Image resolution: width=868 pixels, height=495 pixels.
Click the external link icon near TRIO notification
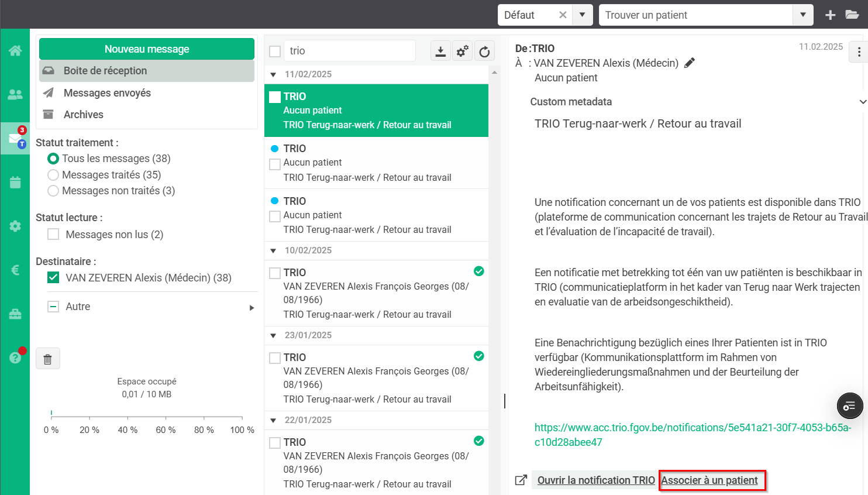pyautogui.click(x=521, y=480)
